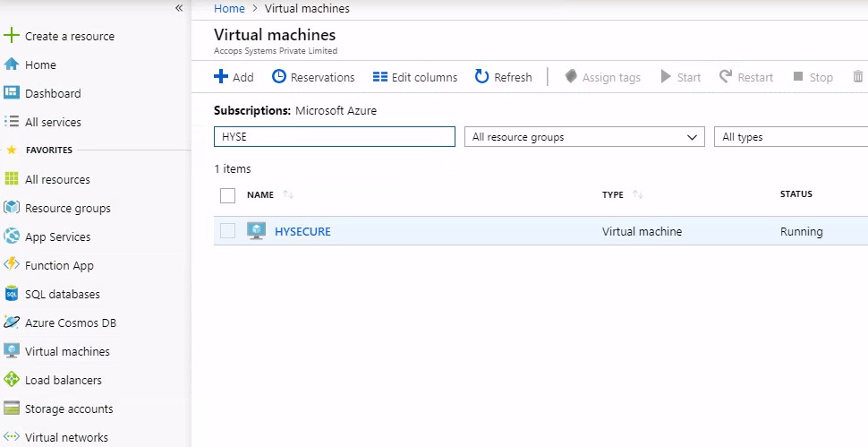Click the HYSECURE virtual machine icon
This screenshot has height=447, width=868.
click(256, 230)
